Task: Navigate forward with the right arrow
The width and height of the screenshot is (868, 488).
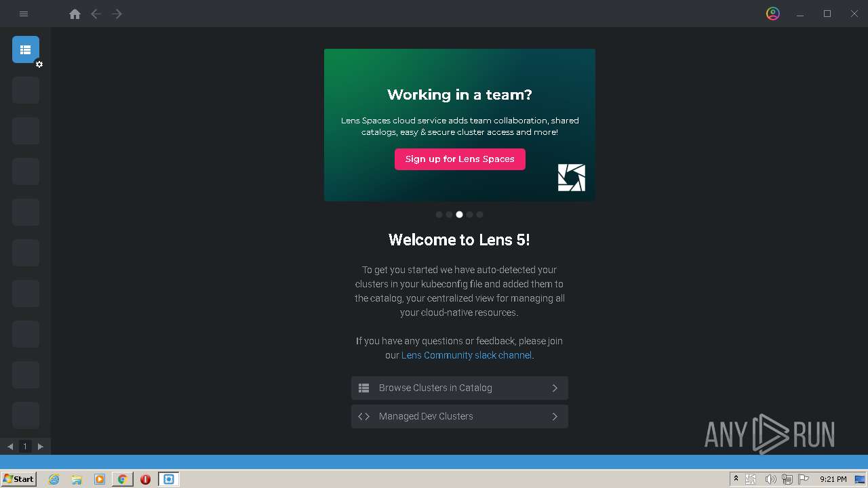Action: [x=117, y=14]
